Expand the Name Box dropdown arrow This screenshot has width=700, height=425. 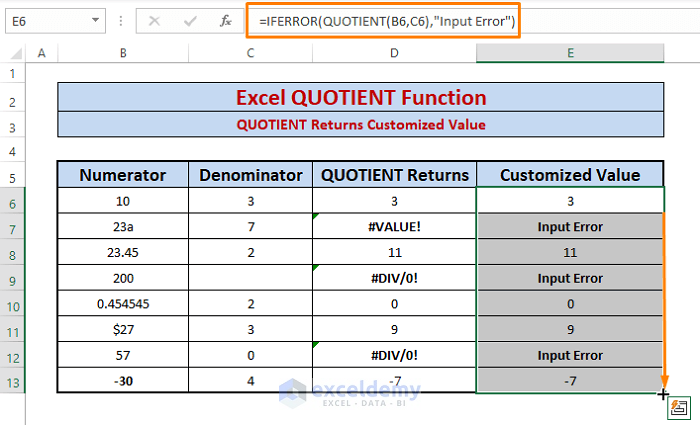point(95,21)
